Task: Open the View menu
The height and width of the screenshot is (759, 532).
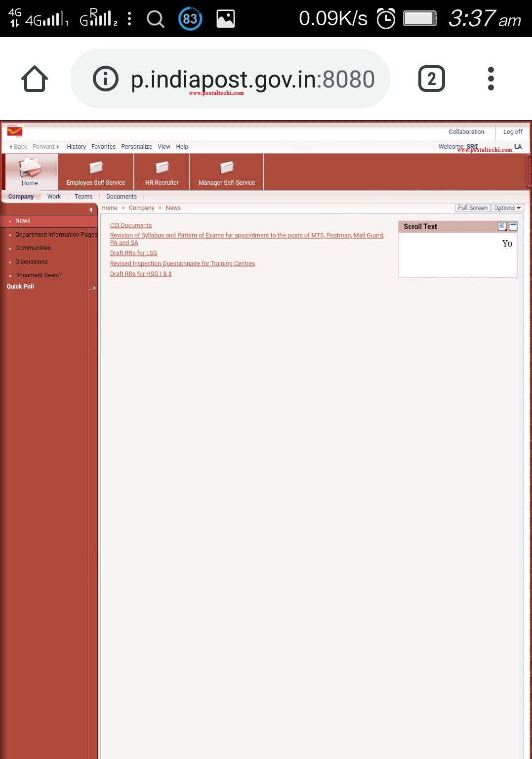Action: pos(164,147)
